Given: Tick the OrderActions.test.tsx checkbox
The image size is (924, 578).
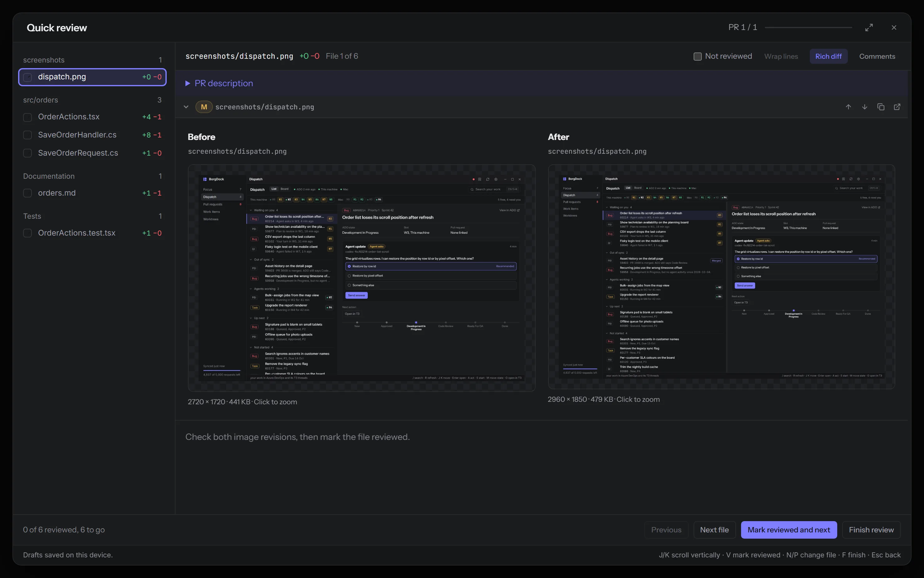Looking at the screenshot, I should coord(27,233).
